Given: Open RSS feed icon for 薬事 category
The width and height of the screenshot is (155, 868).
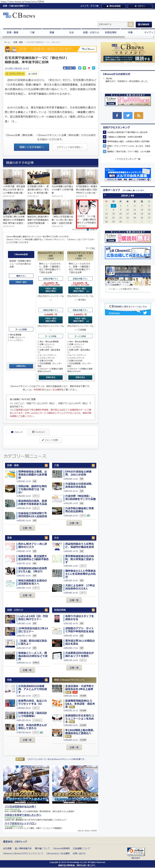Looking at the screenshot, I should coord(46,538).
